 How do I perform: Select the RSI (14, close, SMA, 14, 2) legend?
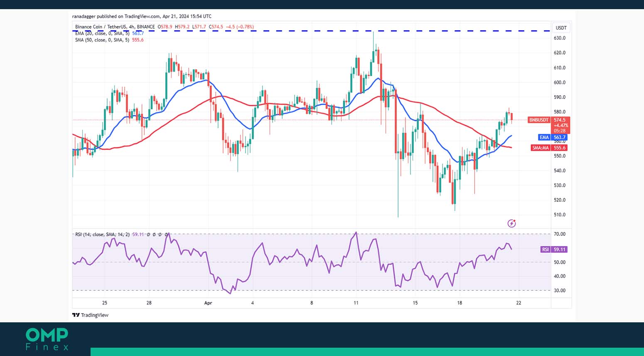tap(102, 235)
